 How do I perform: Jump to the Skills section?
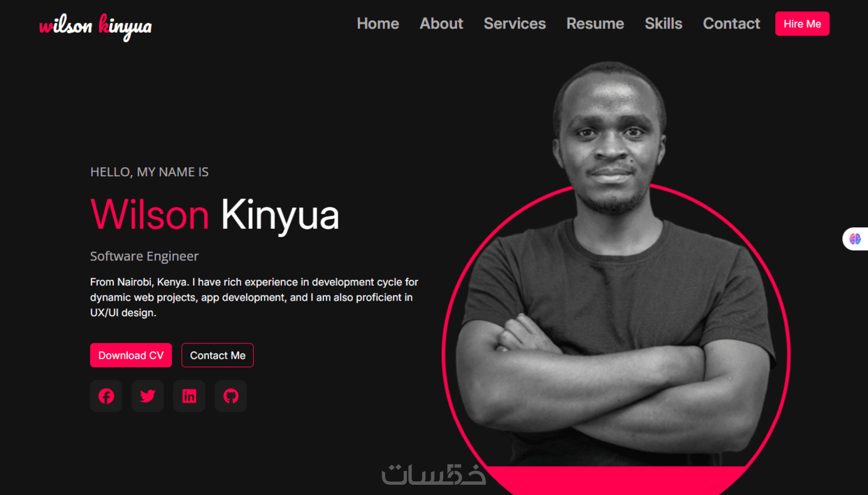(x=663, y=23)
